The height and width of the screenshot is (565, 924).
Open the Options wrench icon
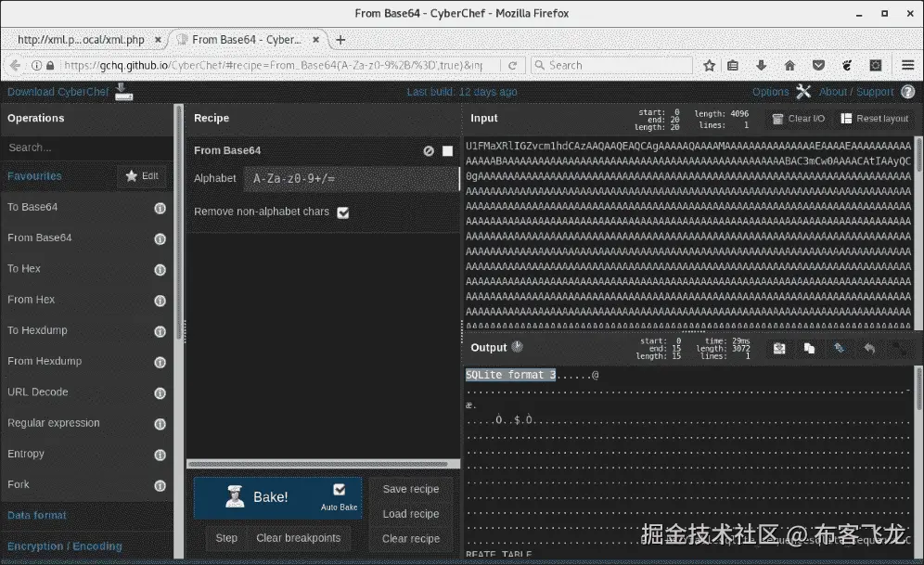[x=803, y=91]
